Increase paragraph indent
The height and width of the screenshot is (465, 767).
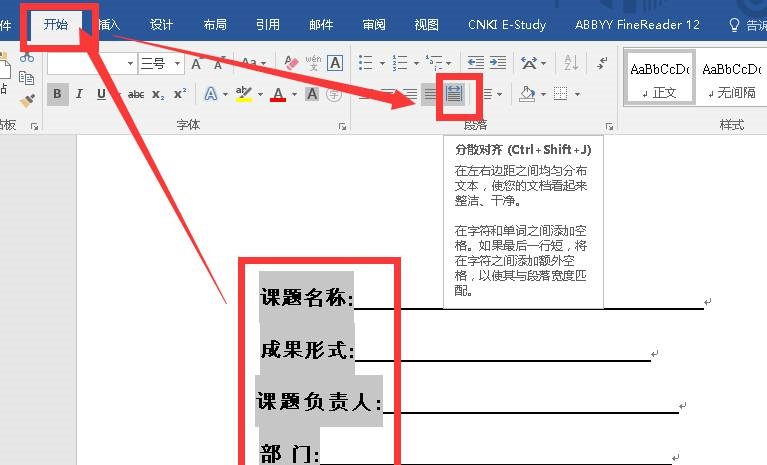click(x=498, y=63)
